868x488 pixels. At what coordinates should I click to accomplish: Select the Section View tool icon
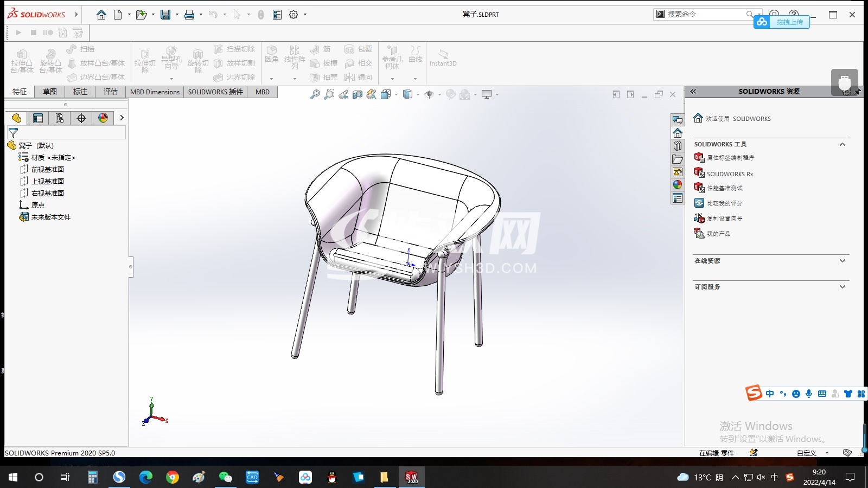coord(358,95)
